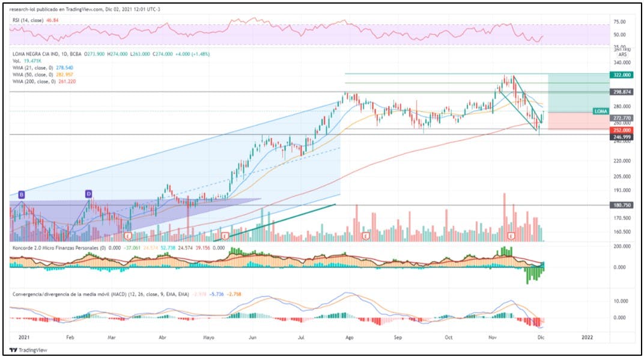Screen dimensions: 644x357
Task: Click the 205.000 price axis tick
Action: point(622,177)
